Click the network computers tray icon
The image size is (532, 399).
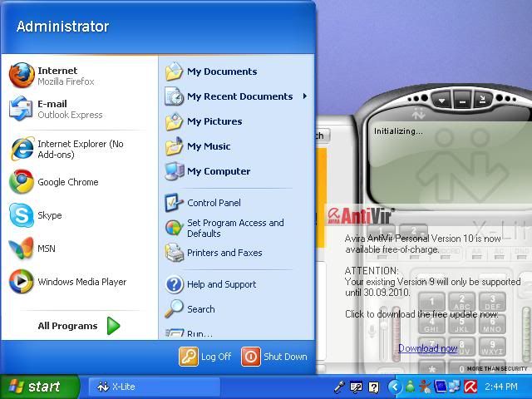pos(454,387)
